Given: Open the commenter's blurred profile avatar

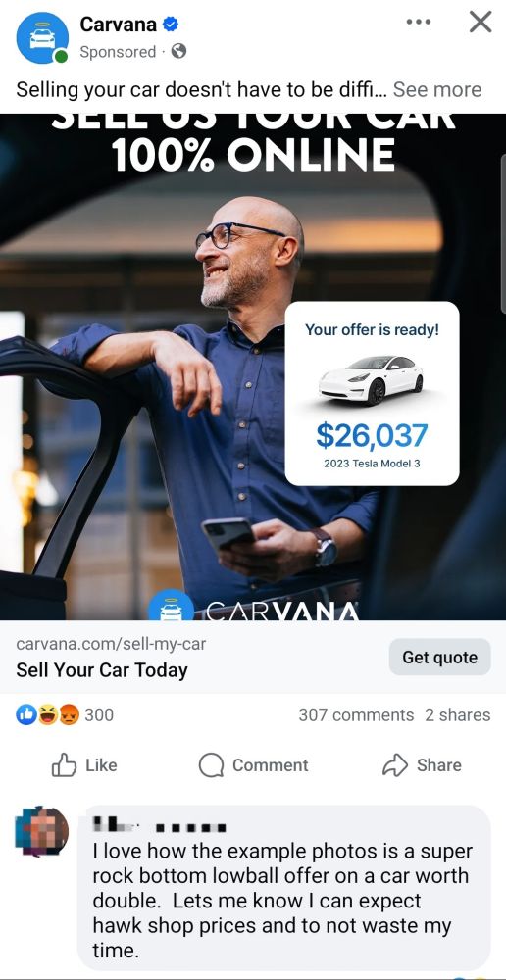Looking at the screenshot, I should point(41,831).
